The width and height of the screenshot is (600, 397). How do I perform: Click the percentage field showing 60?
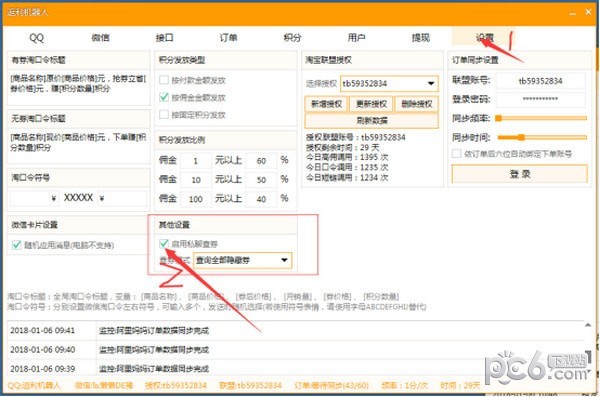tap(261, 161)
